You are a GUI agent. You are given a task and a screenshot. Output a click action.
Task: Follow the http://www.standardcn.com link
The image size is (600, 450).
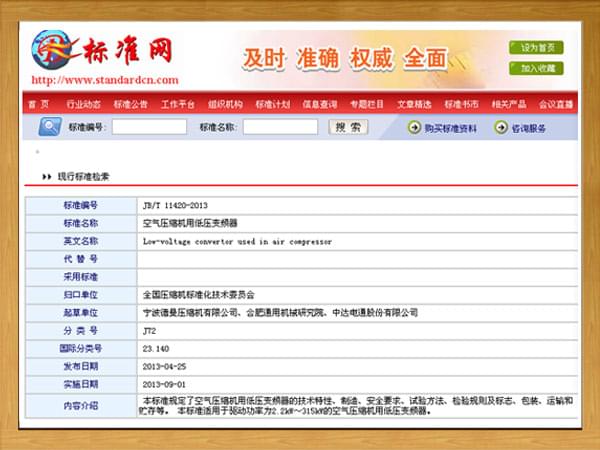(x=105, y=80)
